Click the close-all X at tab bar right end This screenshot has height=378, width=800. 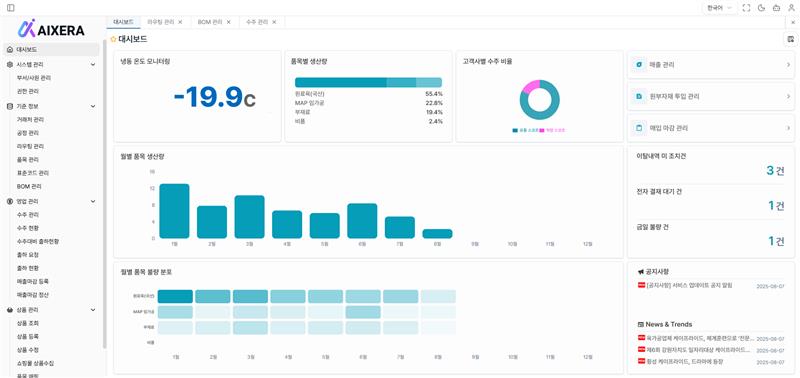pos(793,22)
